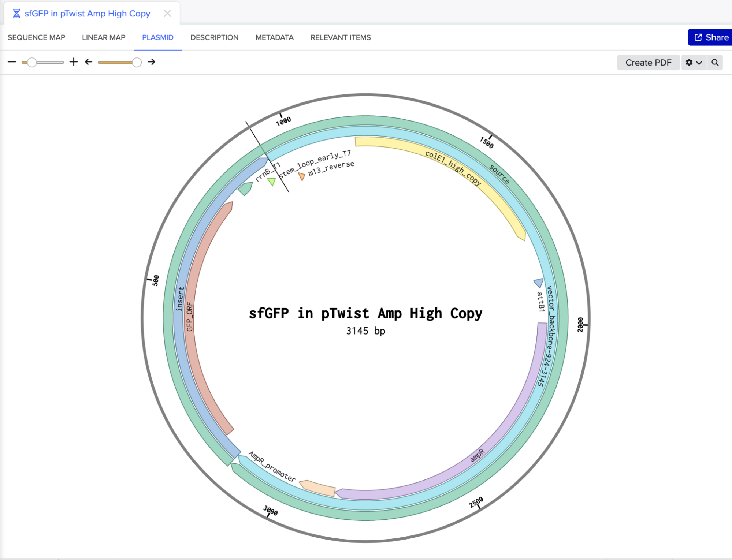Rotate plasmid right with arrow icon
The width and height of the screenshot is (732, 560).
tap(151, 62)
